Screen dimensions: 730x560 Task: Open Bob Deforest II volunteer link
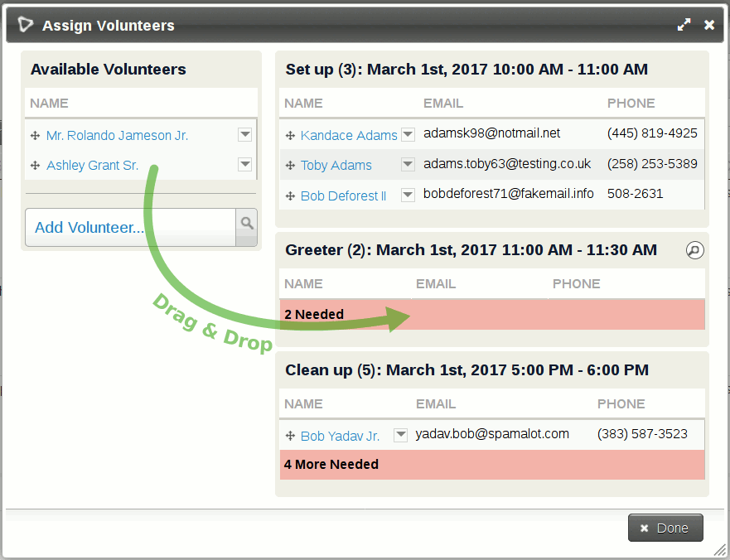pos(343,196)
